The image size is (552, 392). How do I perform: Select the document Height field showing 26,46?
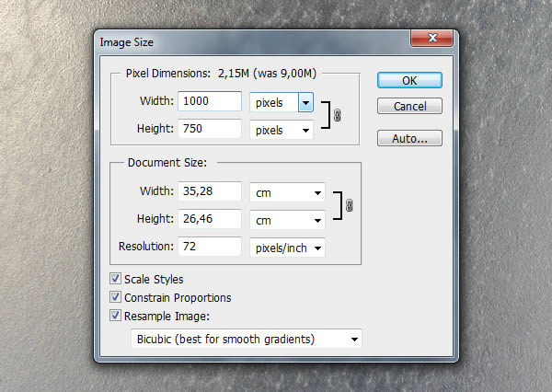pos(211,221)
